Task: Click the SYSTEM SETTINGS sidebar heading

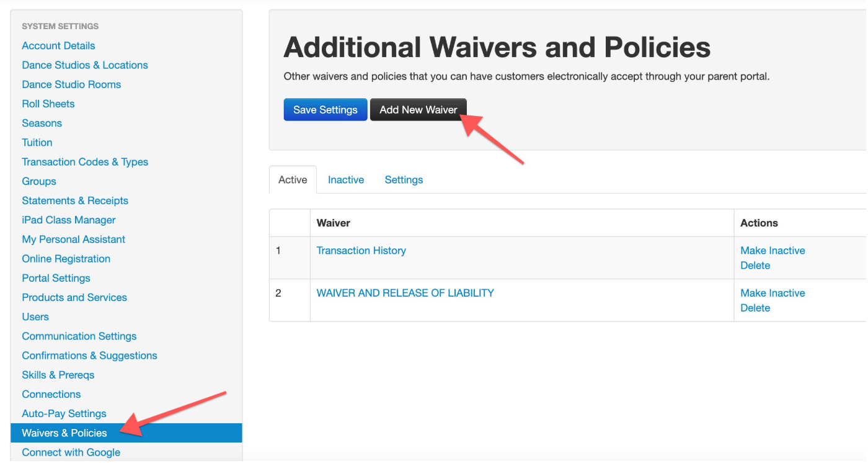Action: (60, 26)
